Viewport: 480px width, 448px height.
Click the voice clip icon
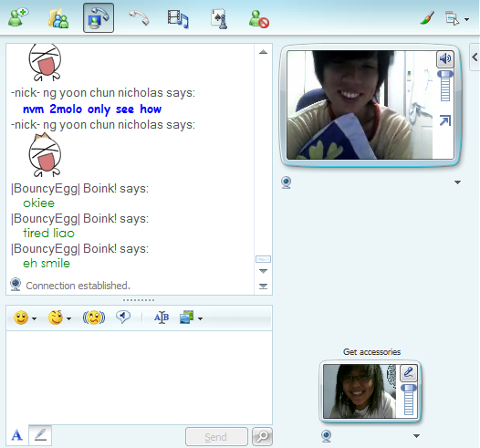(123, 317)
